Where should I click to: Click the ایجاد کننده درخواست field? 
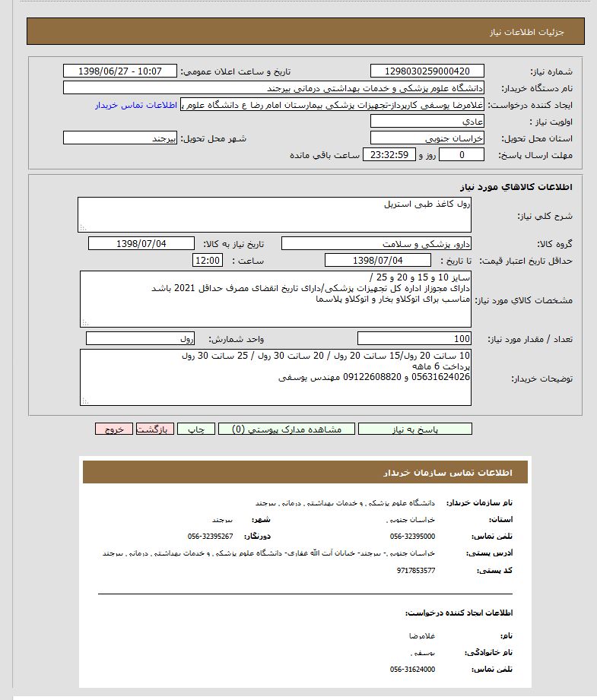pyautogui.click(x=333, y=105)
